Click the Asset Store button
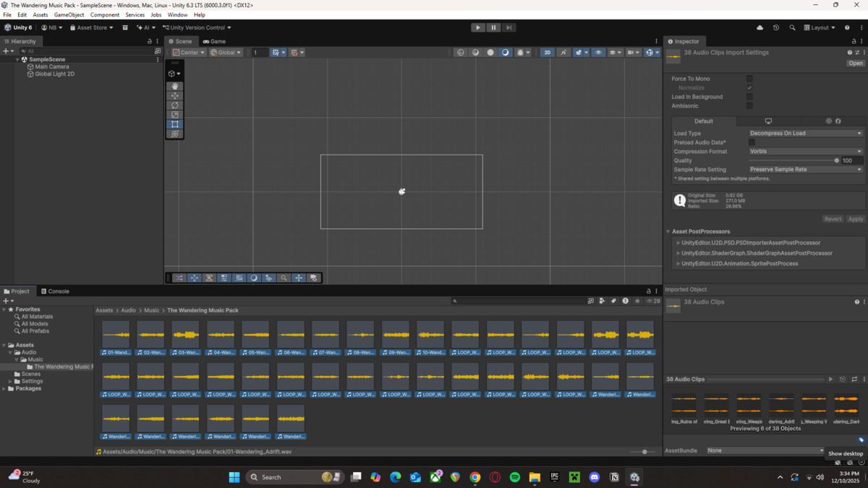The height and width of the screenshot is (488, 868). [x=91, y=27]
